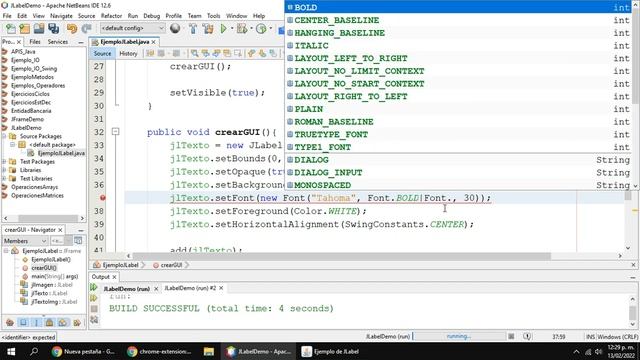Click the Profile Project icon
The image size is (640, 360).
coord(261,28)
